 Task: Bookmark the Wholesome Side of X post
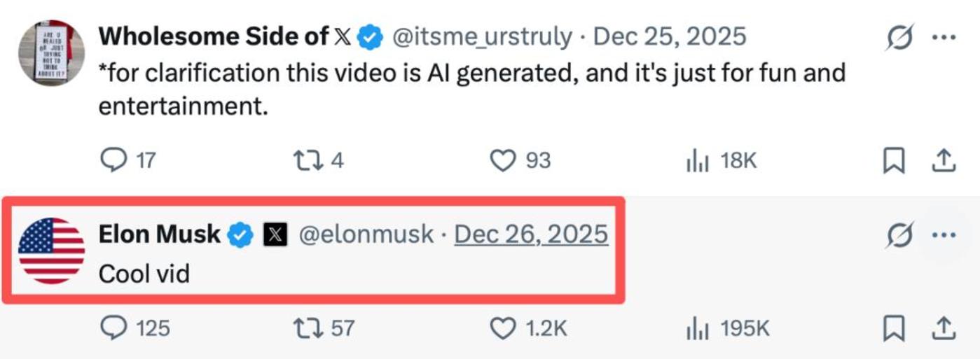pyautogui.click(x=893, y=161)
